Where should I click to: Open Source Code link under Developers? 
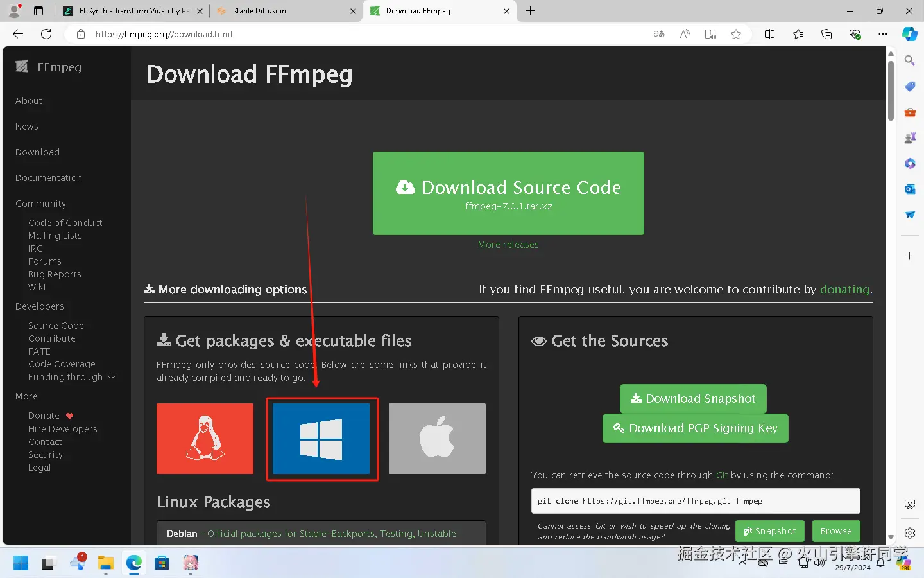point(56,326)
